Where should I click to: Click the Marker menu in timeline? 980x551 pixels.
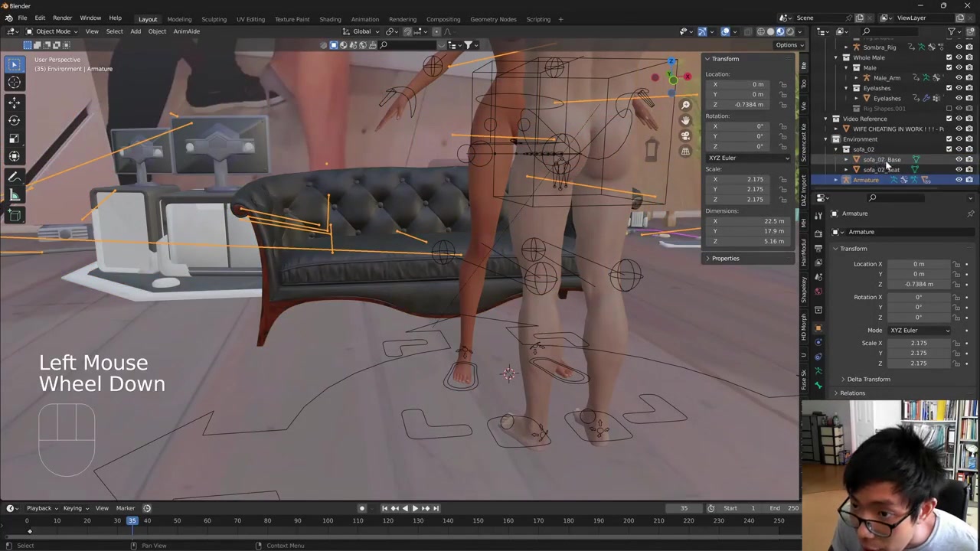[125, 508]
